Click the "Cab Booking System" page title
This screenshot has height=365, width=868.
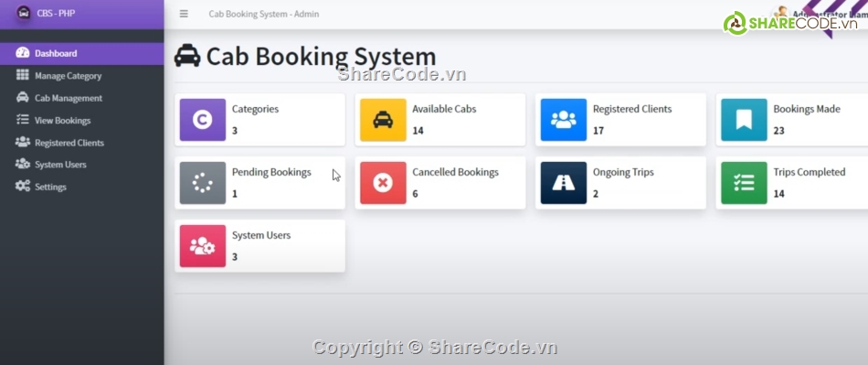(321, 57)
